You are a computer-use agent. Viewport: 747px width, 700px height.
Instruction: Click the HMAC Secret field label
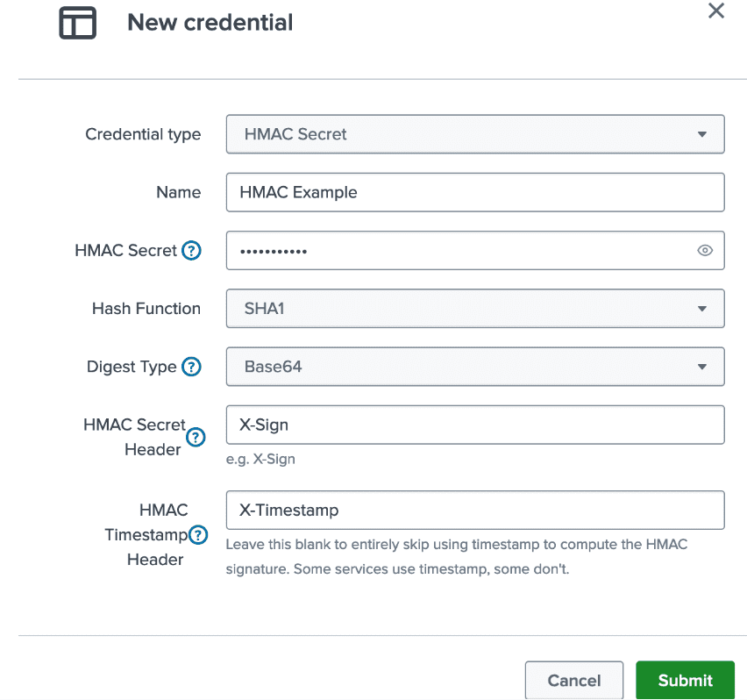click(x=125, y=250)
